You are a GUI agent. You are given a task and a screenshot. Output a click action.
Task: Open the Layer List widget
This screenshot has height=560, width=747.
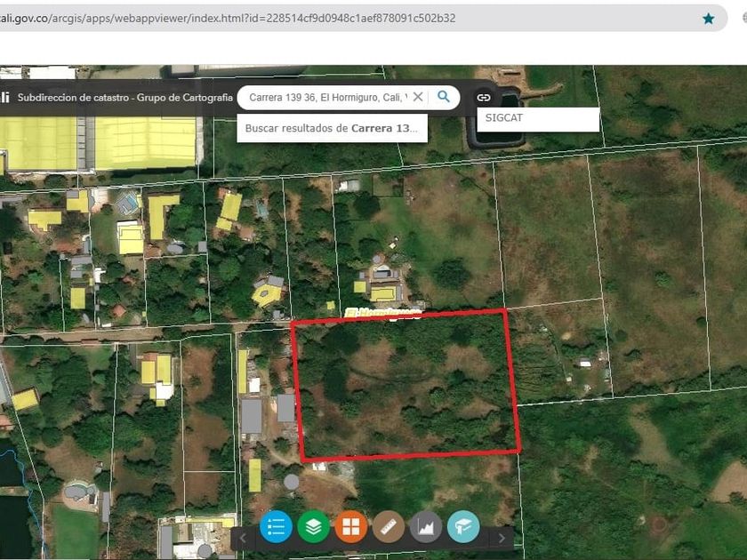click(313, 526)
